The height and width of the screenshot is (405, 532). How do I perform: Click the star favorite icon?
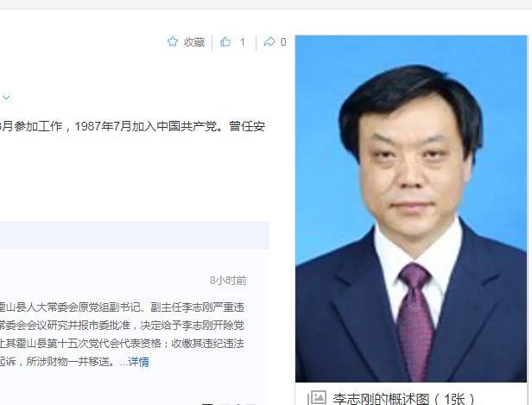(173, 41)
